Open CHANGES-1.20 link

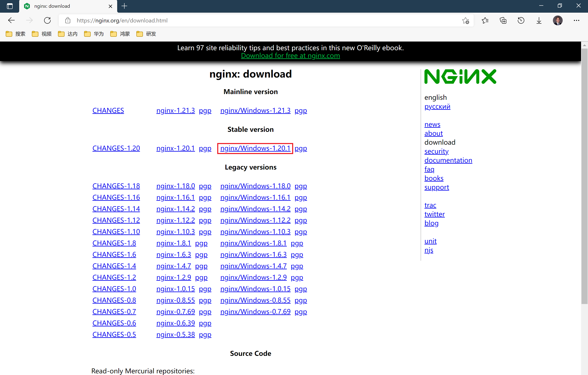point(116,148)
